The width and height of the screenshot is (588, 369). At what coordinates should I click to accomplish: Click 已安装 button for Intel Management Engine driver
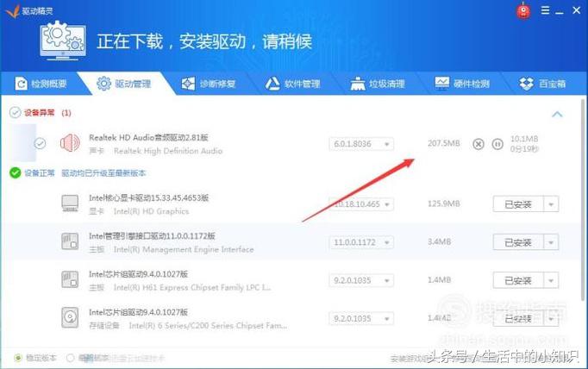pyautogui.click(x=517, y=243)
